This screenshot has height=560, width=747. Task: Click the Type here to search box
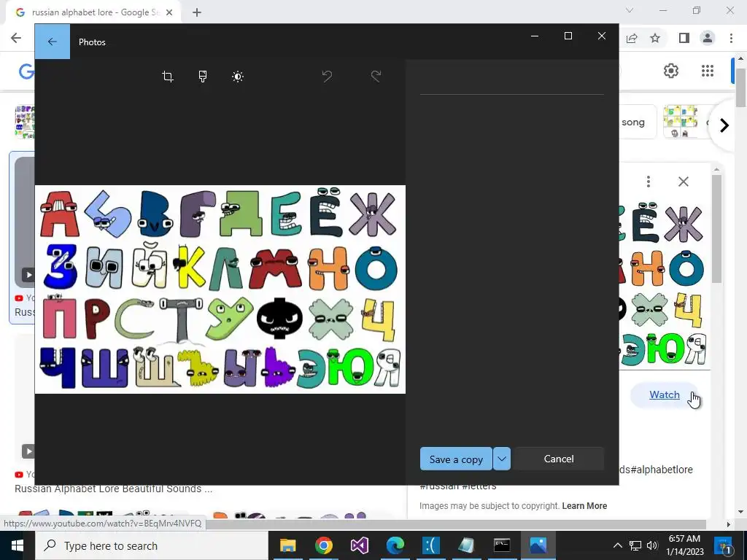(152, 545)
